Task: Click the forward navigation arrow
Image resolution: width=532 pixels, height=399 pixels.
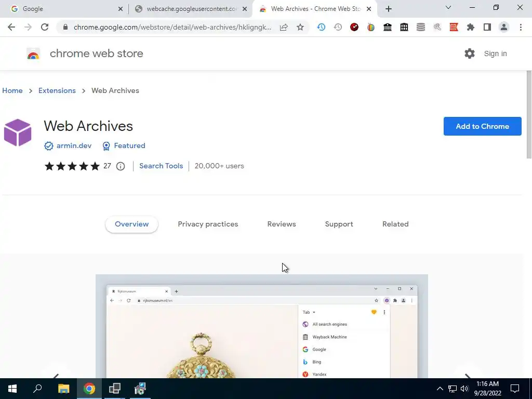Action: (x=28, y=27)
